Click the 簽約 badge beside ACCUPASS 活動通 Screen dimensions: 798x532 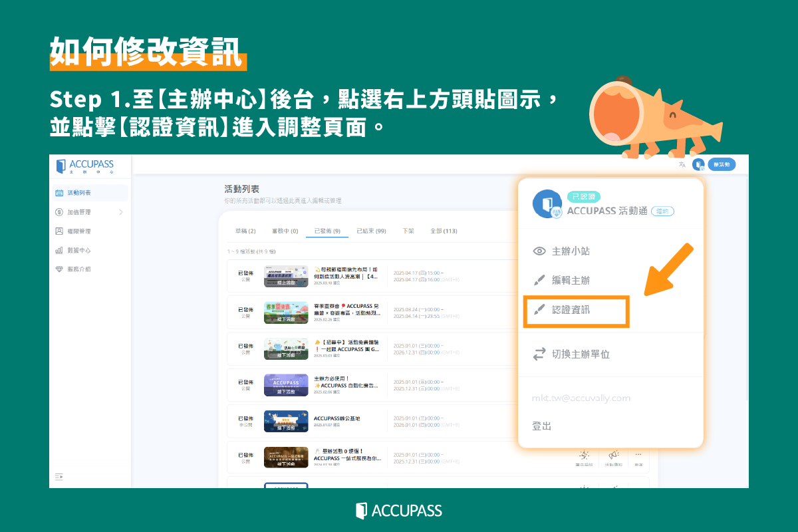(x=662, y=211)
